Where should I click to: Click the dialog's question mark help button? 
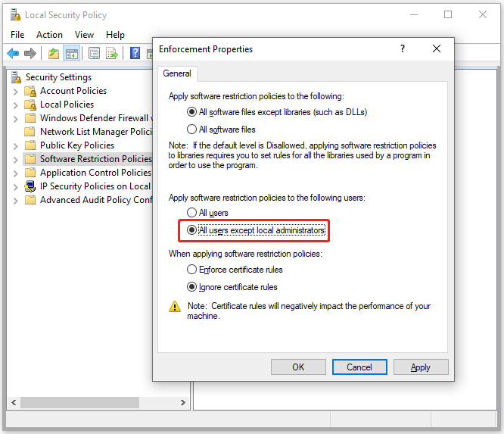pyautogui.click(x=403, y=49)
